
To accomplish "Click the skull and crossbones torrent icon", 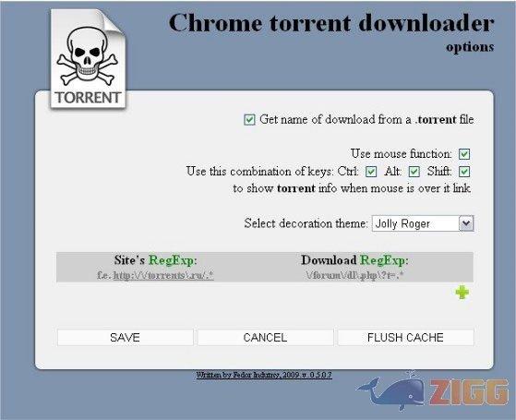I will [x=88, y=58].
